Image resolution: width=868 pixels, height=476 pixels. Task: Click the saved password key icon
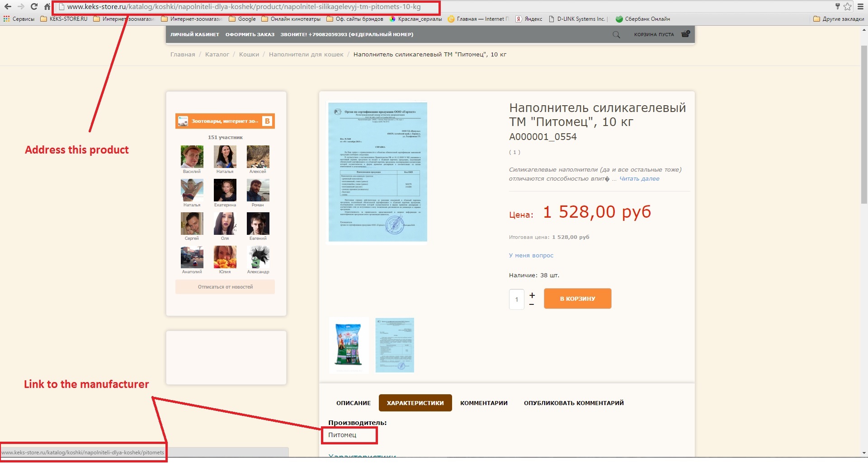pos(837,6)
